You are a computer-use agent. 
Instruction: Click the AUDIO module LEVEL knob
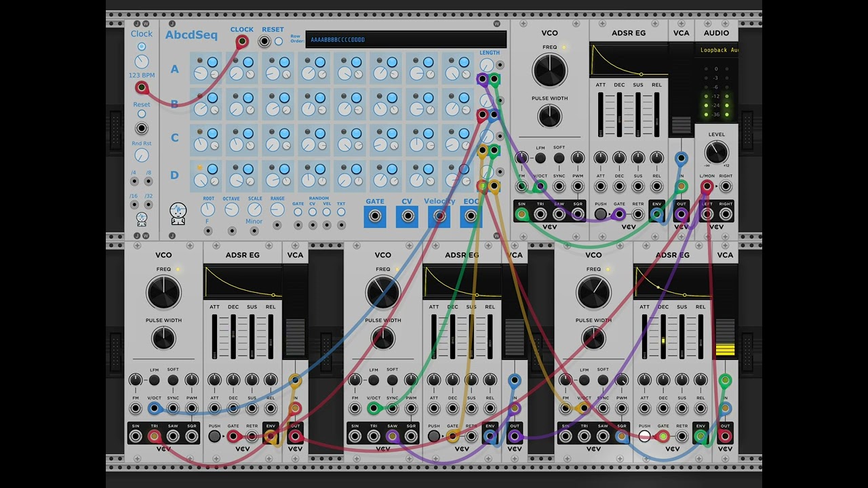coord(717,152)
